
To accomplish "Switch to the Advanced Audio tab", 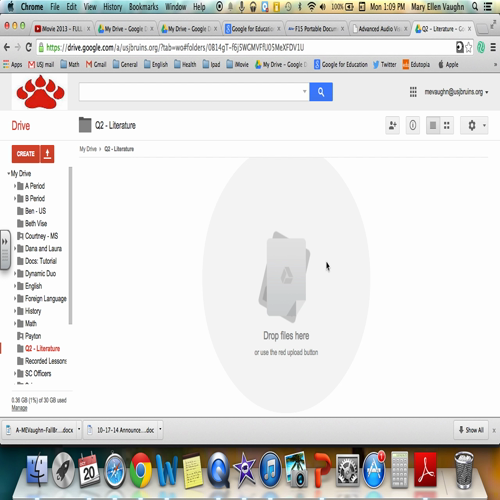I will (x=379, y=29).
